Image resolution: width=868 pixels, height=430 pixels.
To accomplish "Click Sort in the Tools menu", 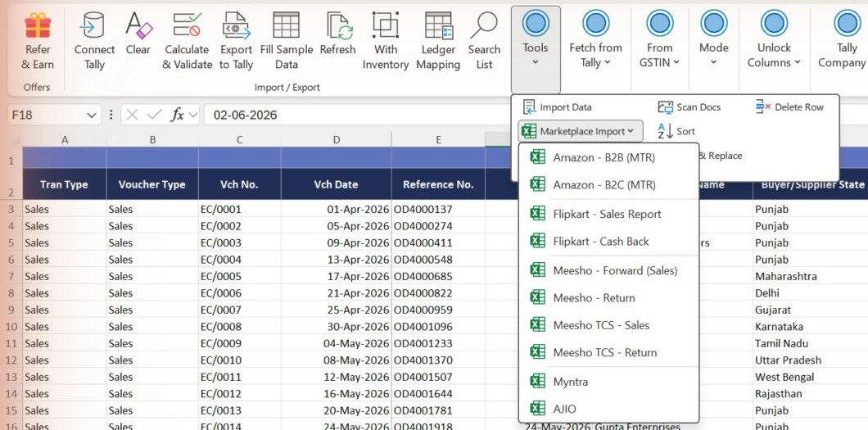I will pyautogui.click(x=676, y=131).
